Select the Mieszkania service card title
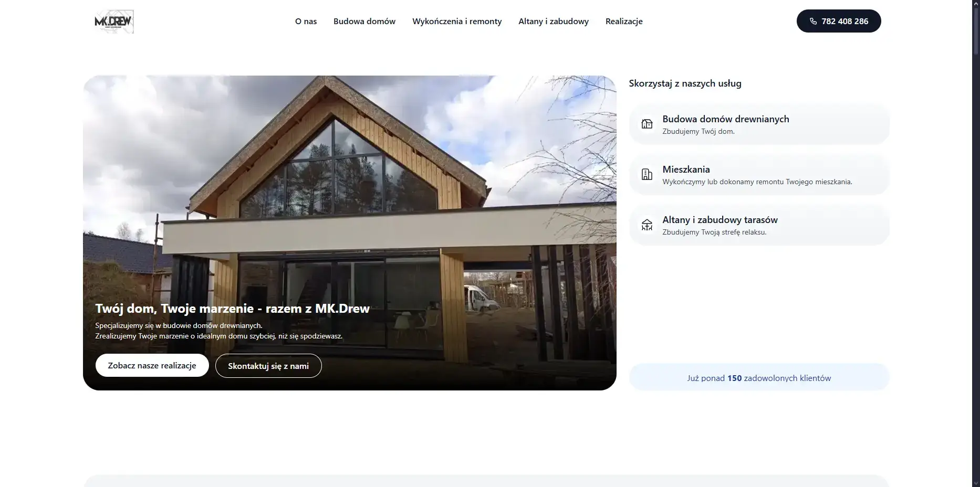This screenshot has height=487, width=980. point(686,170)
